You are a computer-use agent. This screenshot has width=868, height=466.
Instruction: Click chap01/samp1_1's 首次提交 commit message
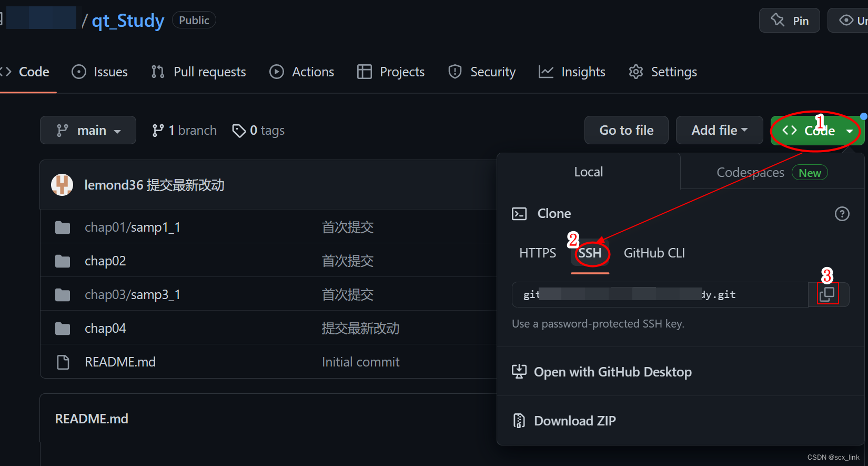[x=348, y=227]
